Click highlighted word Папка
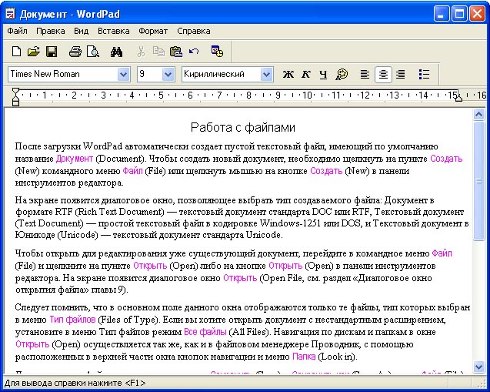490x392 pixels. click(x=304, y=357)
